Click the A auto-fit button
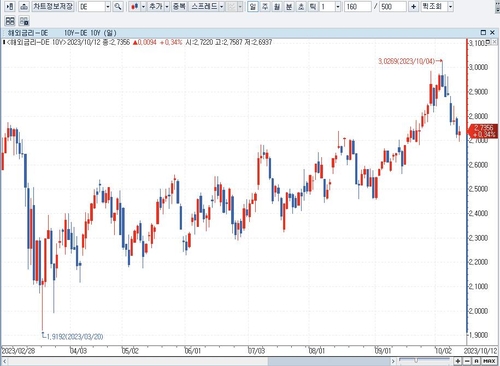The height and width of the screenshot is (366, 500). pyautogui.click(x=476, y=361)
